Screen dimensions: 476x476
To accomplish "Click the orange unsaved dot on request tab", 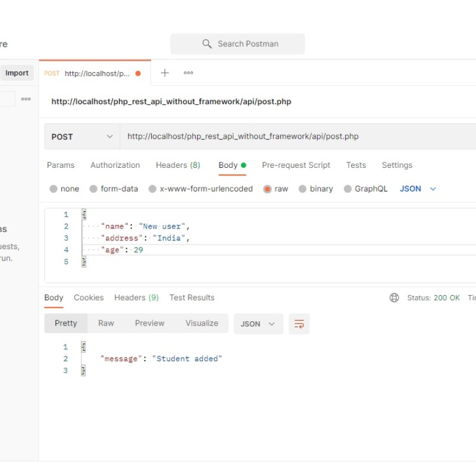I will click(138, 74).
